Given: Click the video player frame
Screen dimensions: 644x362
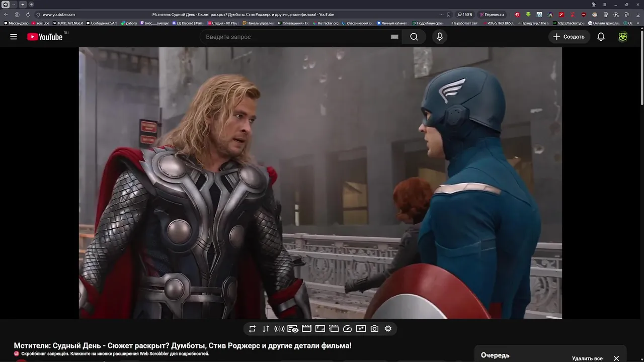Looking at the screenshot, I should pos(320,183).
